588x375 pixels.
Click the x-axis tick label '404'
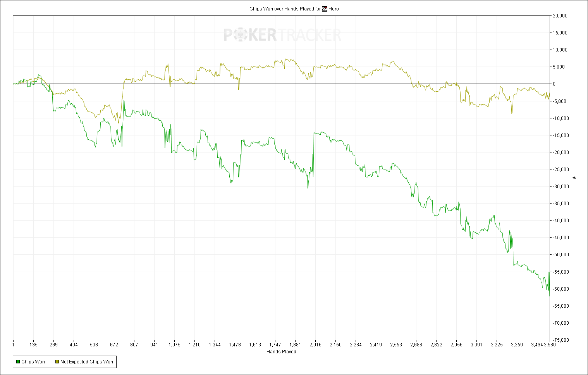pos(74,345)
